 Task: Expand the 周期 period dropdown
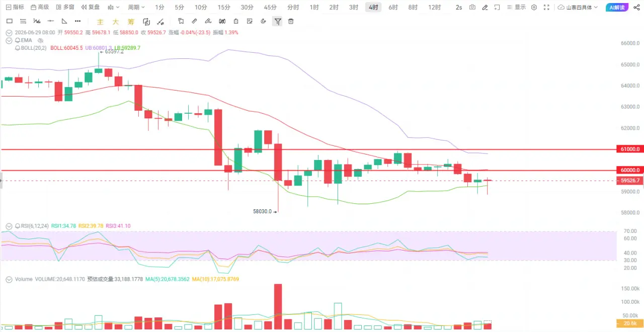point(136,7)
